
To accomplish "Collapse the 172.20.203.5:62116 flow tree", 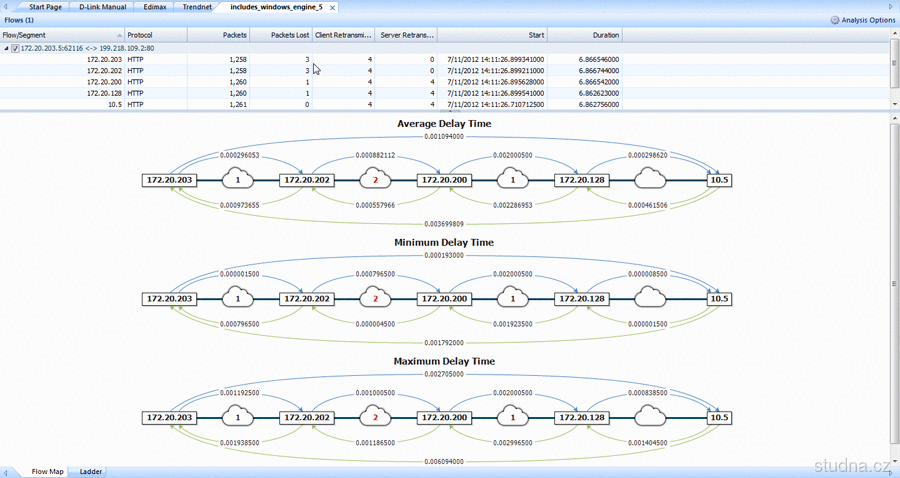I will (x=6, y=48).
